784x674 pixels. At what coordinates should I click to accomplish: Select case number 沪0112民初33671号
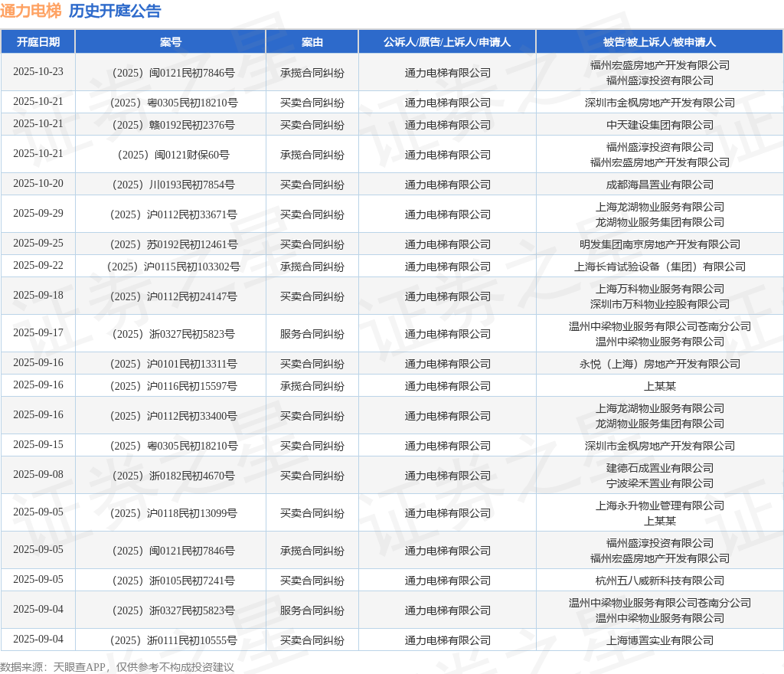tap(174, 215)
